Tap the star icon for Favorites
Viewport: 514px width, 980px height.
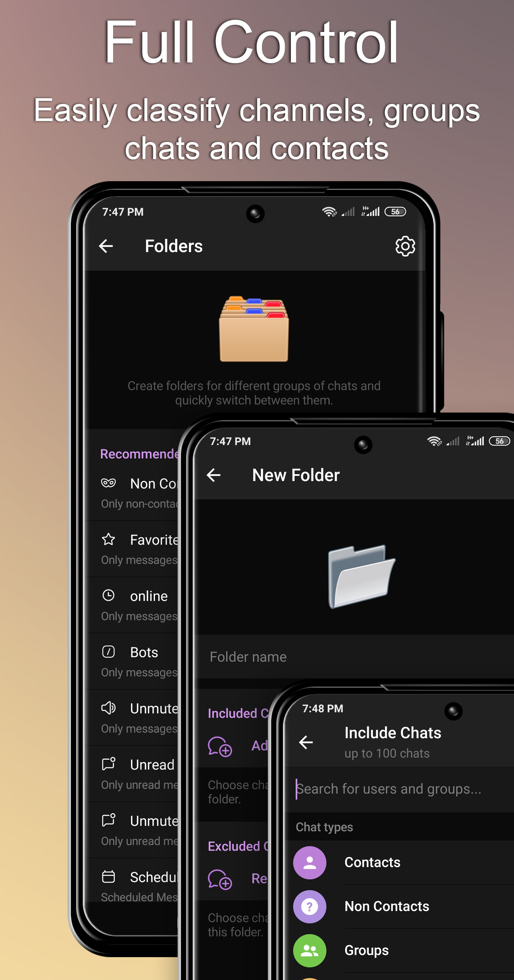(x=109, y=539)
